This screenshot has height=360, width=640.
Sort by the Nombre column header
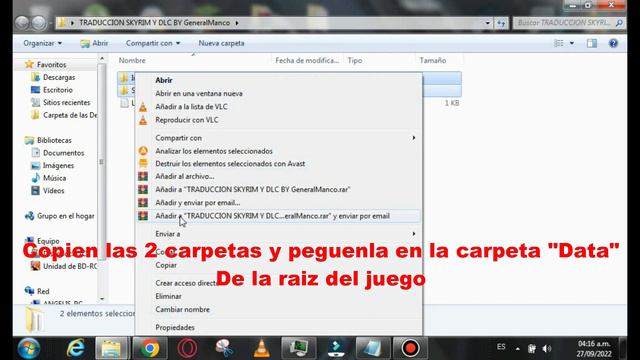tap(132, 60)
